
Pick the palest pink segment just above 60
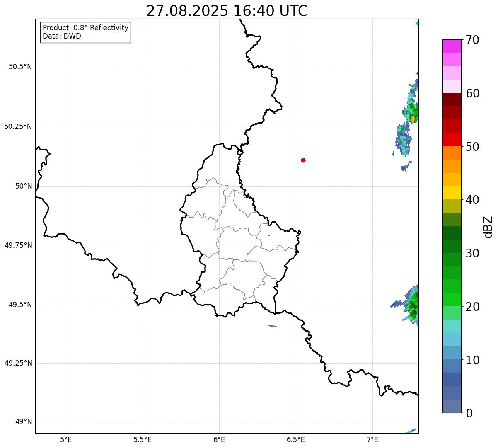click(x=452, y=86)
